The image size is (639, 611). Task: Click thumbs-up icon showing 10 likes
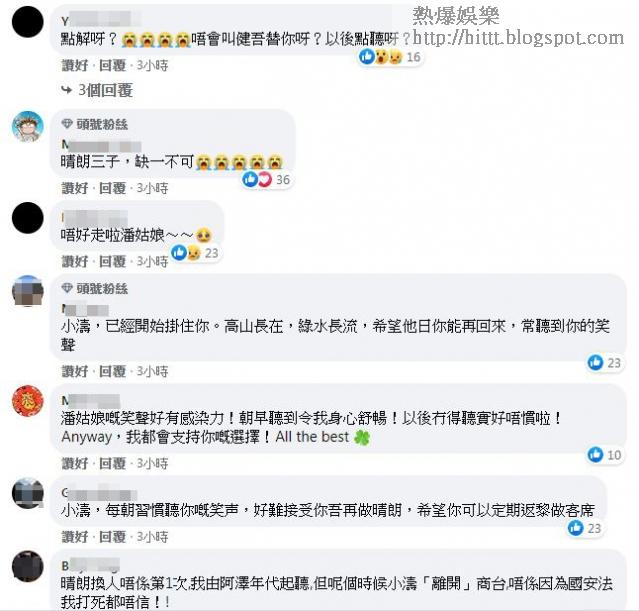click(x=604, y=454)
